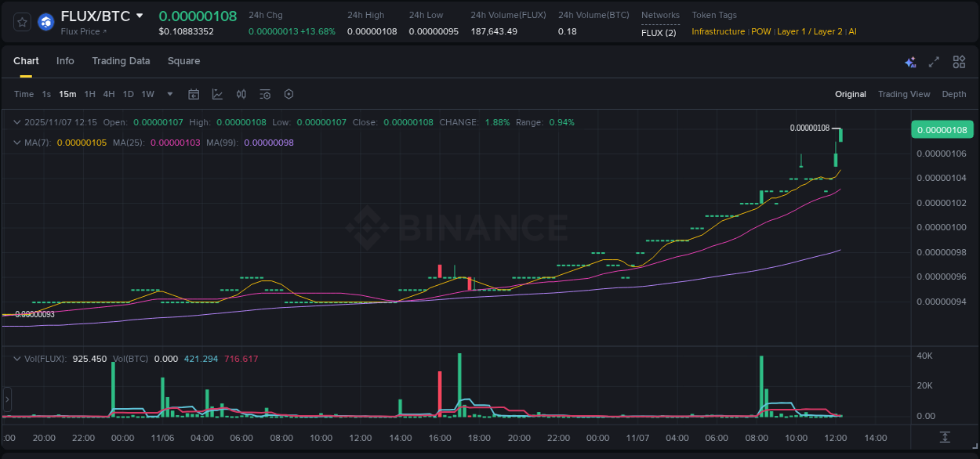Image resolution: width=980 pixels, height=459 pixels.
Task: Open the FLUX/BTC trading pair dropdown
Action: point(140,15)
